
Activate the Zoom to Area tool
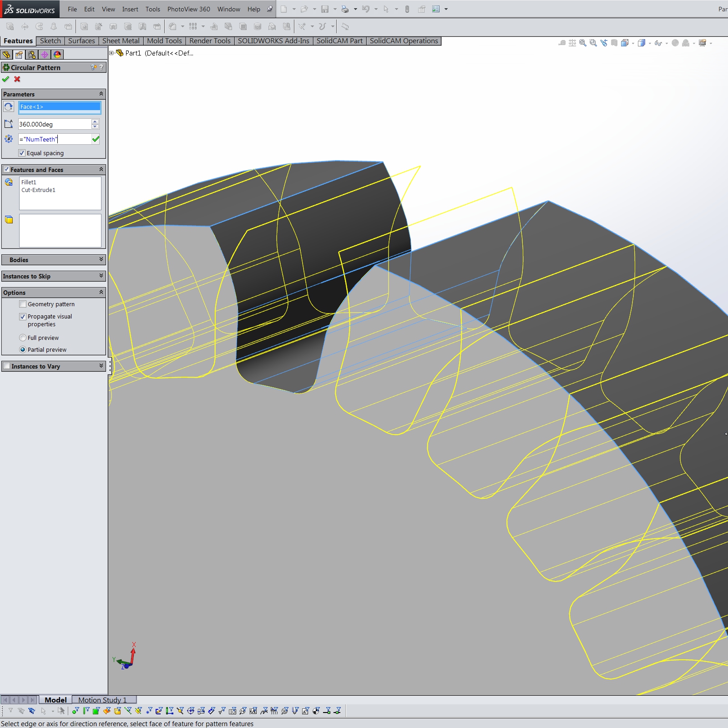592,42
